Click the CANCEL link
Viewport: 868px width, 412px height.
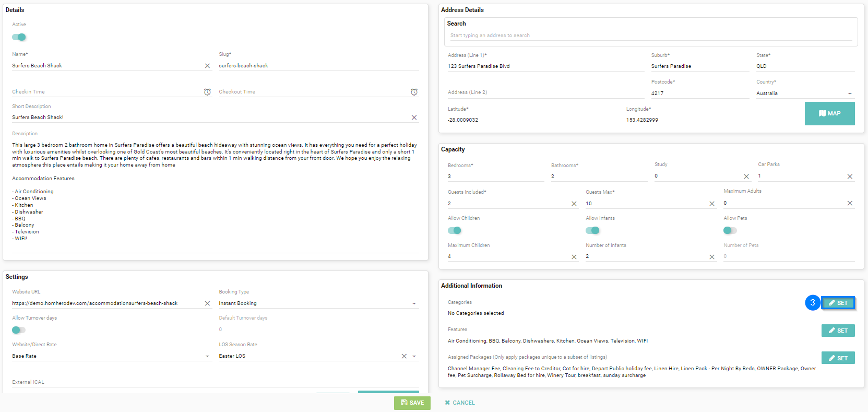pos(459,403)
